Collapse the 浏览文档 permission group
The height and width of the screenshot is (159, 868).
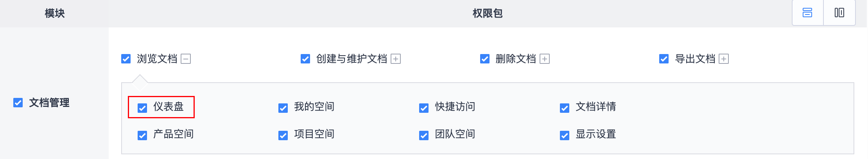186,59
